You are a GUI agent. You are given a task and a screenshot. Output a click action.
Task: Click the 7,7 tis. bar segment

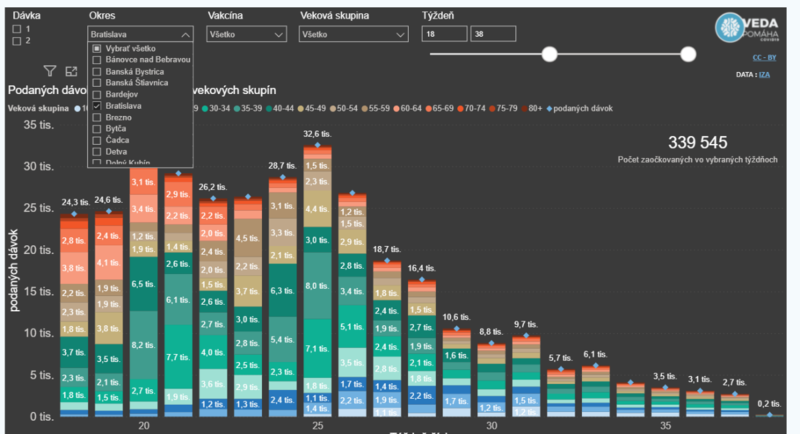tap(178, 357)
